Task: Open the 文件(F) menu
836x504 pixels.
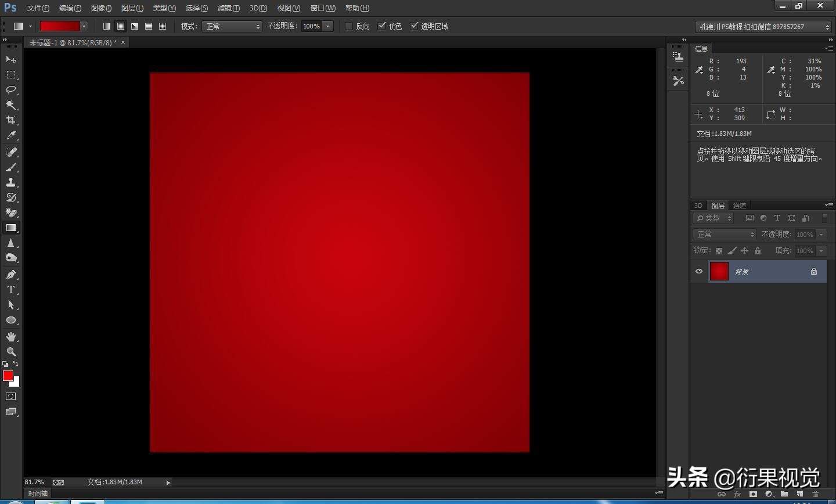Action: tap(38, 8)
